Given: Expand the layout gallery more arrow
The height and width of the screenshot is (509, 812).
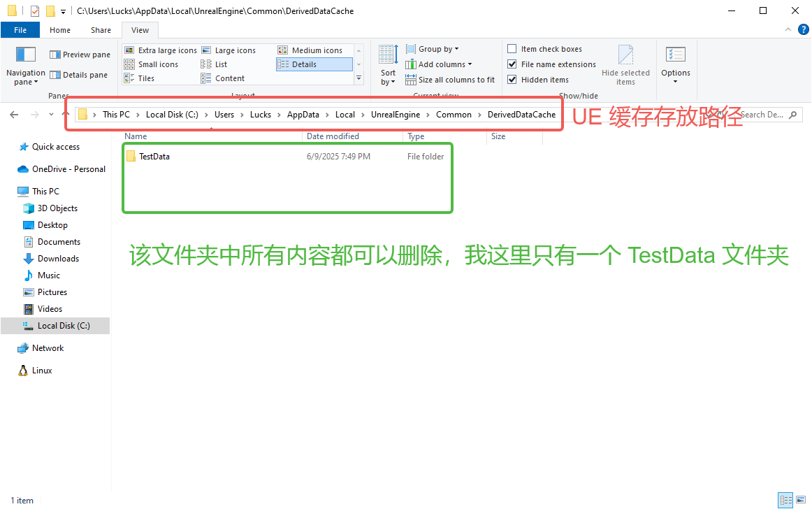Looking at the screenshot, I should coord(359,78).
